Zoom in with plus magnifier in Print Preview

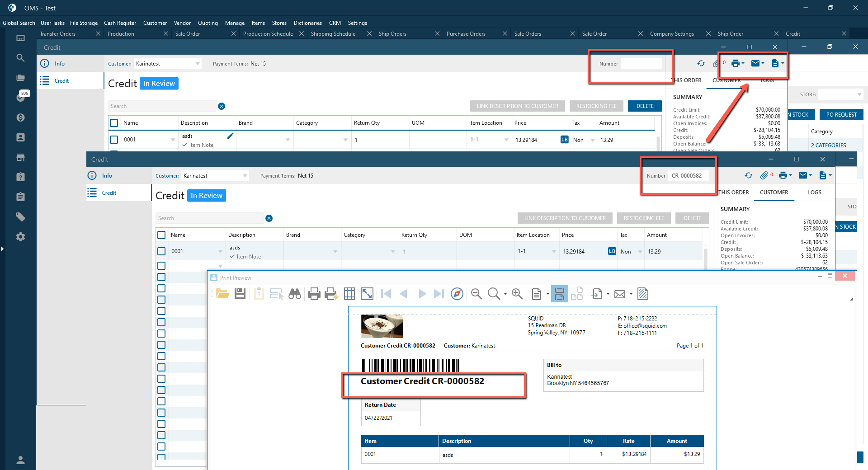(517, 294)
